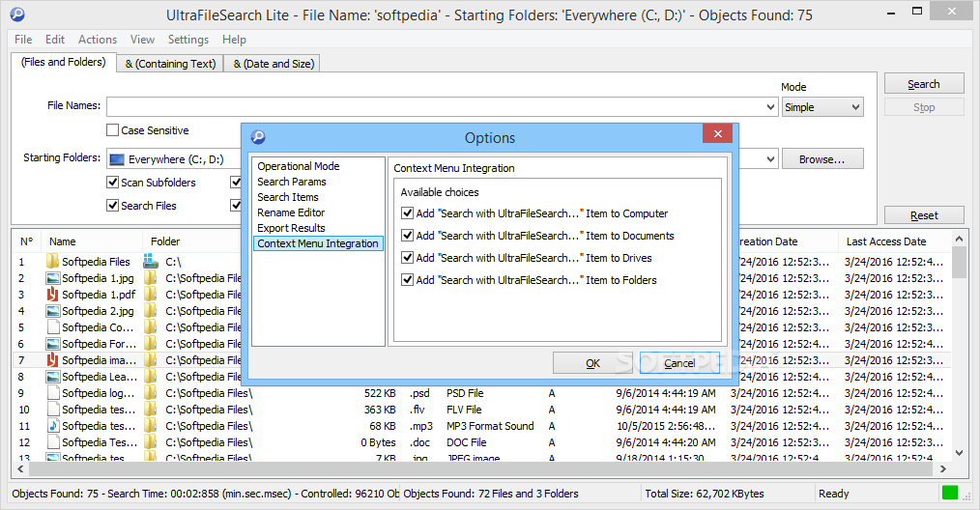This screenshot has height=510, width=980.
Task: Click the PDF icon of Softpedia ima…
Action: (x=52, y=360)
